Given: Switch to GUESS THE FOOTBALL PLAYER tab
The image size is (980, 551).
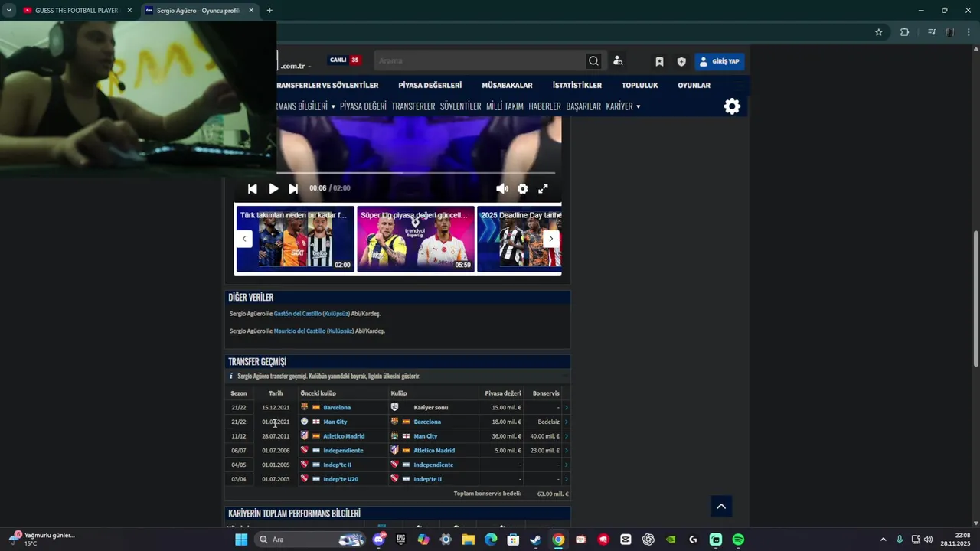Looking at the screenshot, I should click(77, 11).
